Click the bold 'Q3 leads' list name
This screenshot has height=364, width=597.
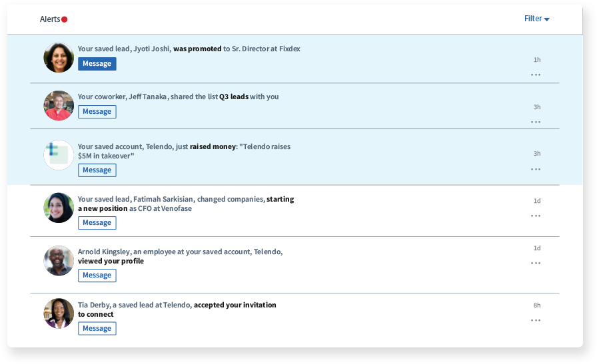pos(234,96)
